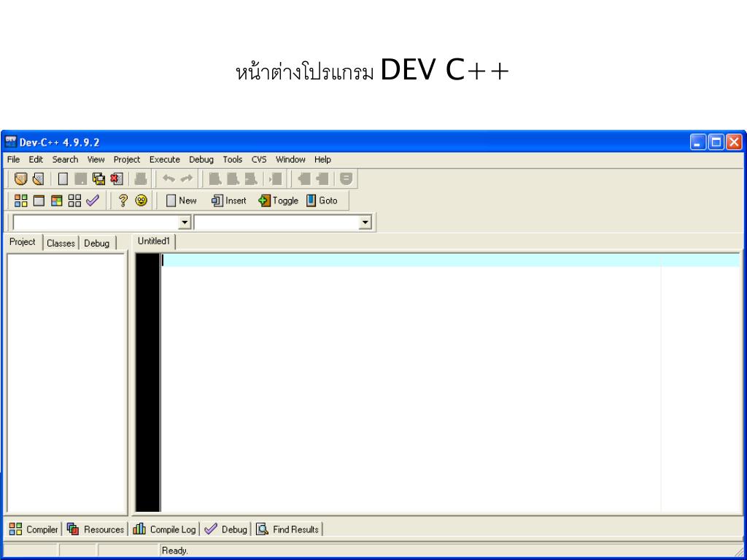This screenshot has width=747, height=560.
Task: Create a new source file via blank page icon
Action: pos(63,179)
